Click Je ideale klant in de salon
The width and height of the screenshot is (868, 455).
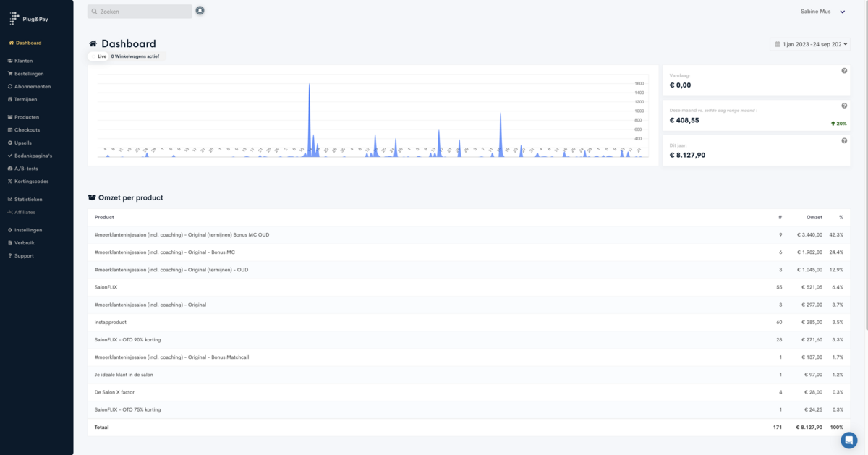(x=124, y=375)
